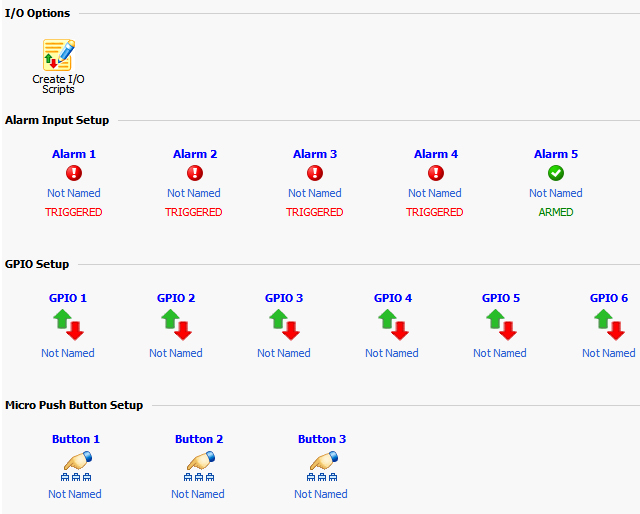
Task: Open the GPIO 1 arrows icon
Action: 68,324
